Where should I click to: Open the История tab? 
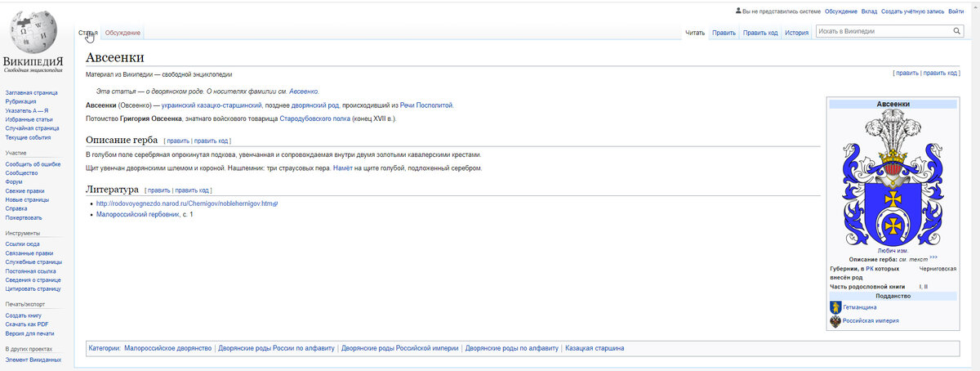(796, 33)
